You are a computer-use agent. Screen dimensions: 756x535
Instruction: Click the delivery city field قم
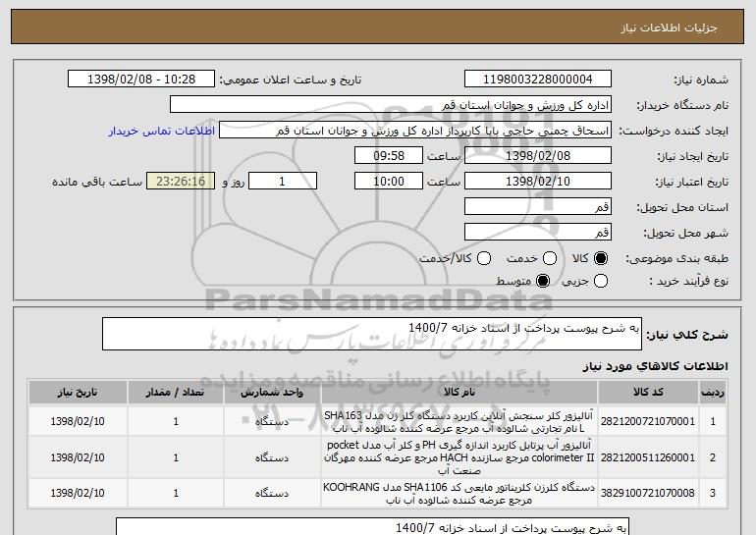click(538, 233)
